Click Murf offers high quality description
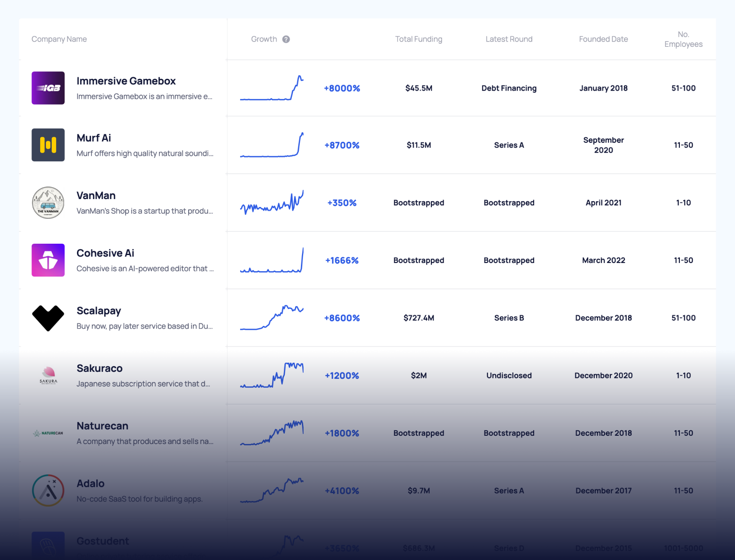The width and height of the screenshot is (735, 560). [x=145, y=154]
